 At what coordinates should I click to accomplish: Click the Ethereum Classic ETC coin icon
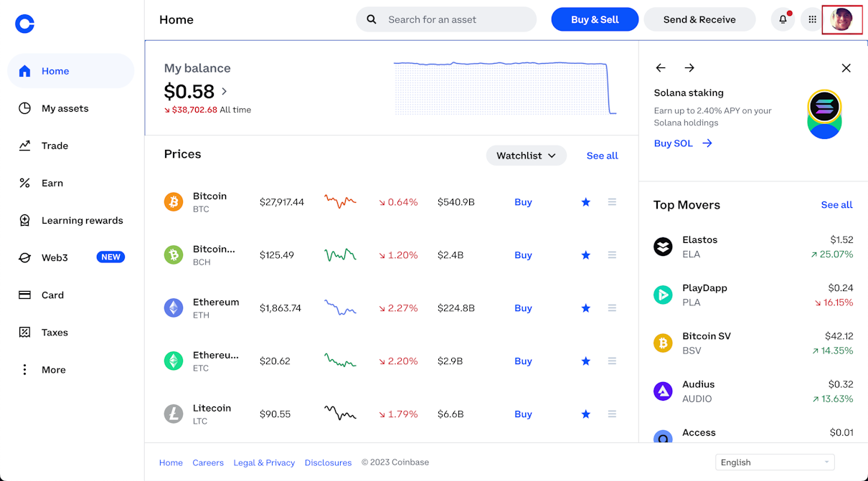(174, 361)
